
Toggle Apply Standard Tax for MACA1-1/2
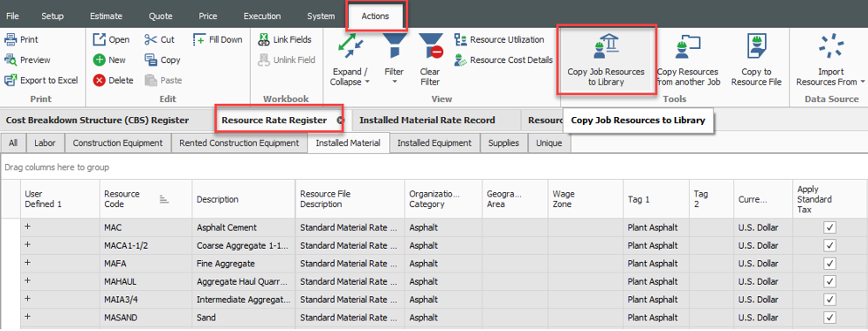830,245
